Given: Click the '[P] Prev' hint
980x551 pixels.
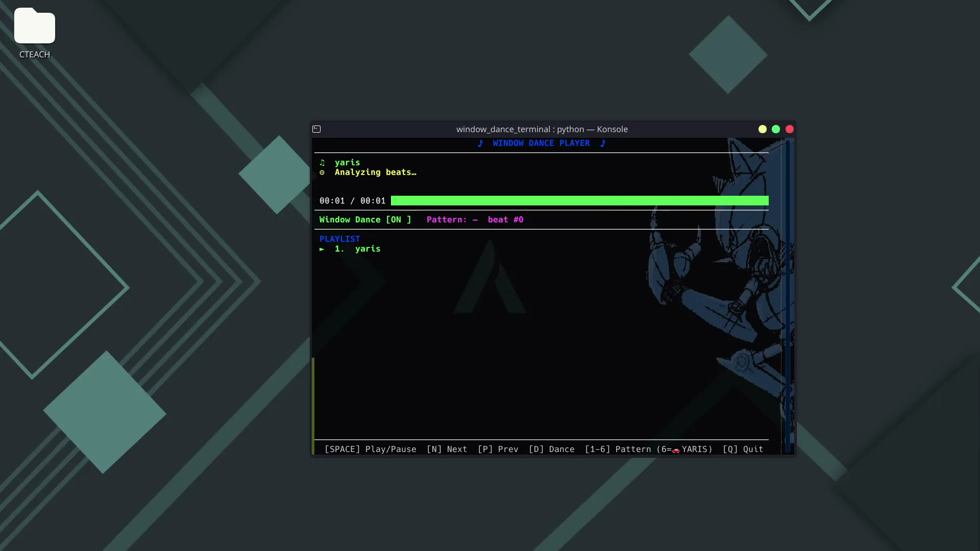Looking at the screenshot, I should (x=498, y=449).
